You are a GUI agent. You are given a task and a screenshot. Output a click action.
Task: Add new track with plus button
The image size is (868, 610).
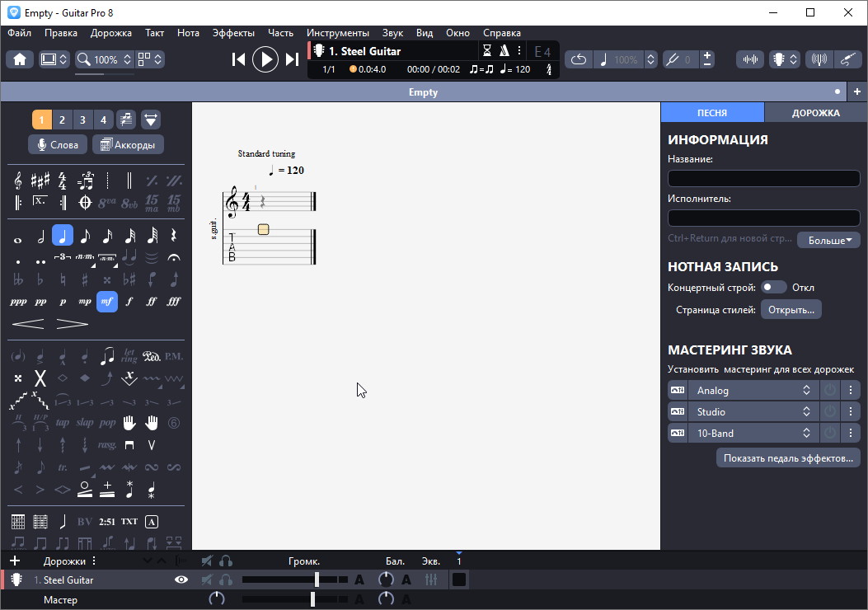pos(15,561)
